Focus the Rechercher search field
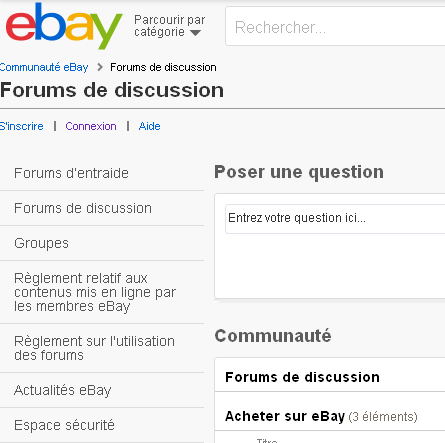Image resolution: width=445 pixels, height=443 pixels. click(x=335, y=27)
